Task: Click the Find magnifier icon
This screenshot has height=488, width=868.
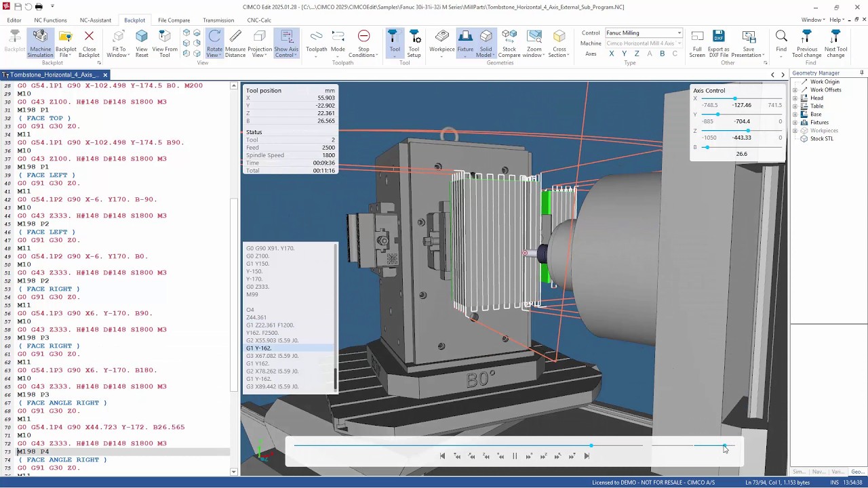Action: coord(781,37)
